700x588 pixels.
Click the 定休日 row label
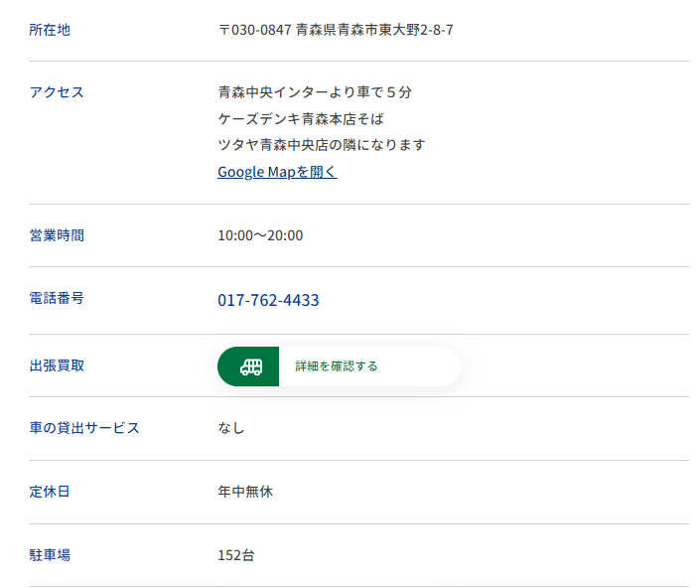pyautogui.click(x=50, y=492)
